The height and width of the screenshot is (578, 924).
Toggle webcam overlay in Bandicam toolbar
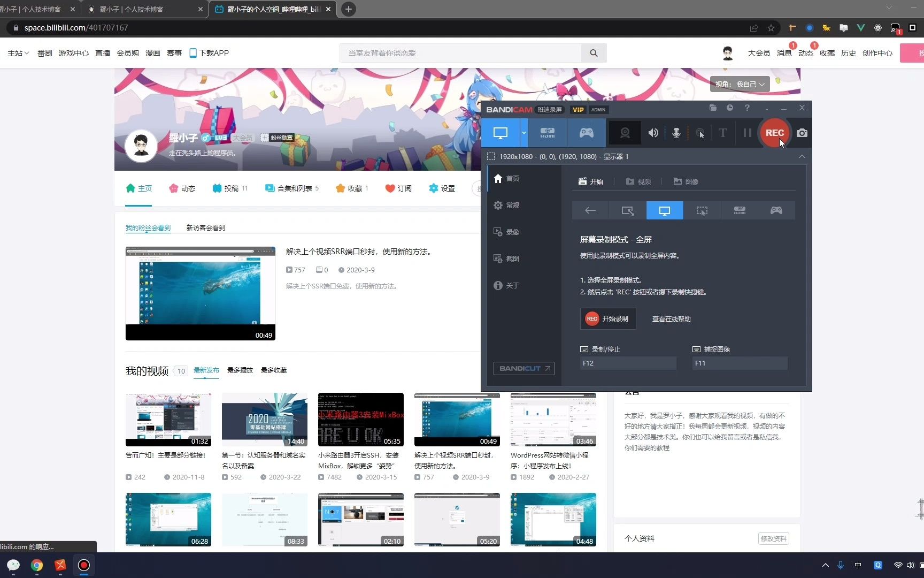[625, 133]
